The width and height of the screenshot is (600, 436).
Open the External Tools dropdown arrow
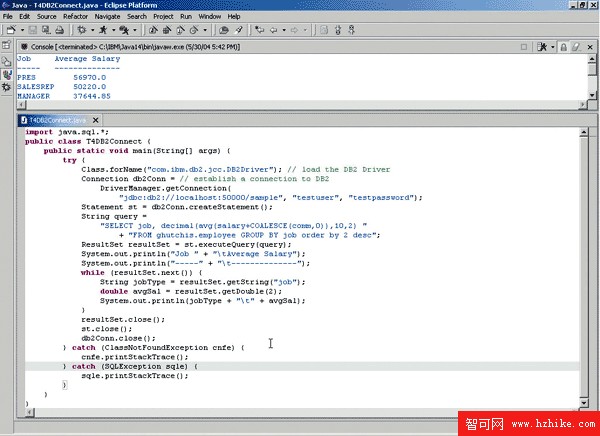pyautogui.click(x=135, y=30)
